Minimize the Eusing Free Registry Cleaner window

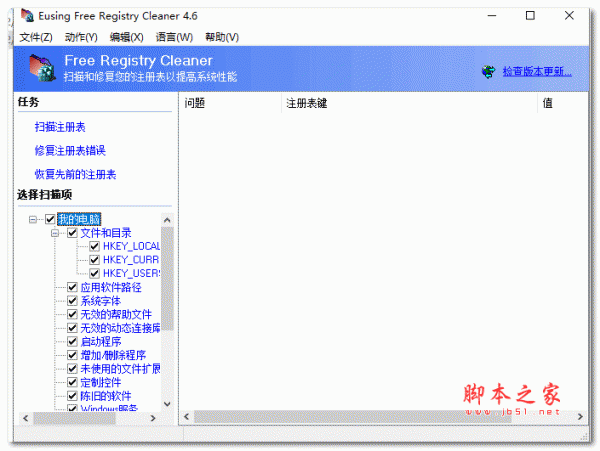coord(492,16)
